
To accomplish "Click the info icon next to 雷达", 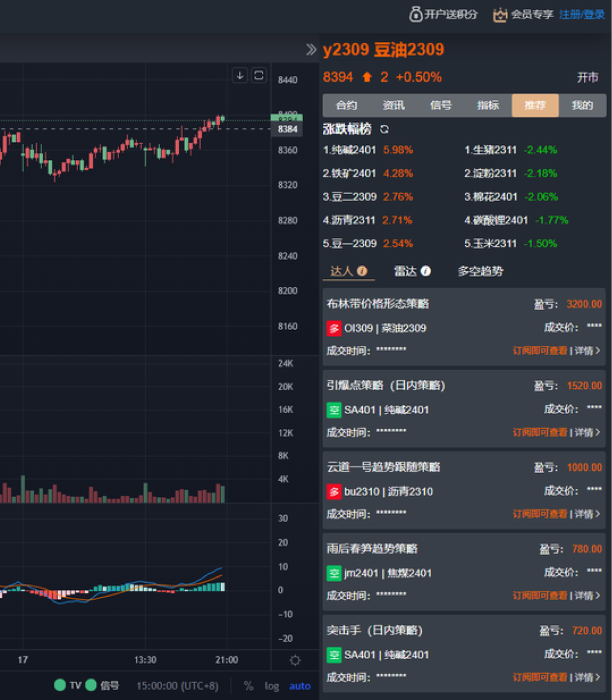I will pyautogui.click(x=426, y=271).
